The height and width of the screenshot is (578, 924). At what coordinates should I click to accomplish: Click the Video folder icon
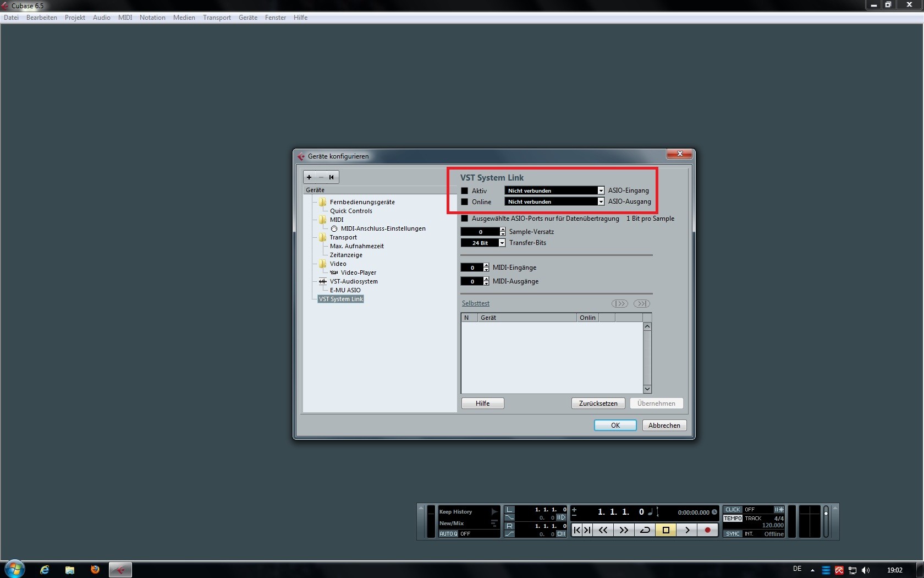pyautogui.click(x=323, y=264)
